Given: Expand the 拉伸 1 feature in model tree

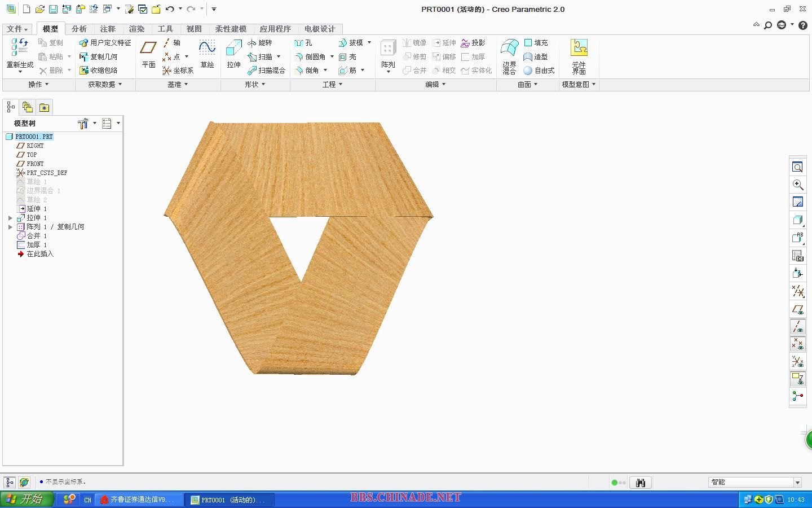Looking at the screenshot, I should click(x=10, y=218).
